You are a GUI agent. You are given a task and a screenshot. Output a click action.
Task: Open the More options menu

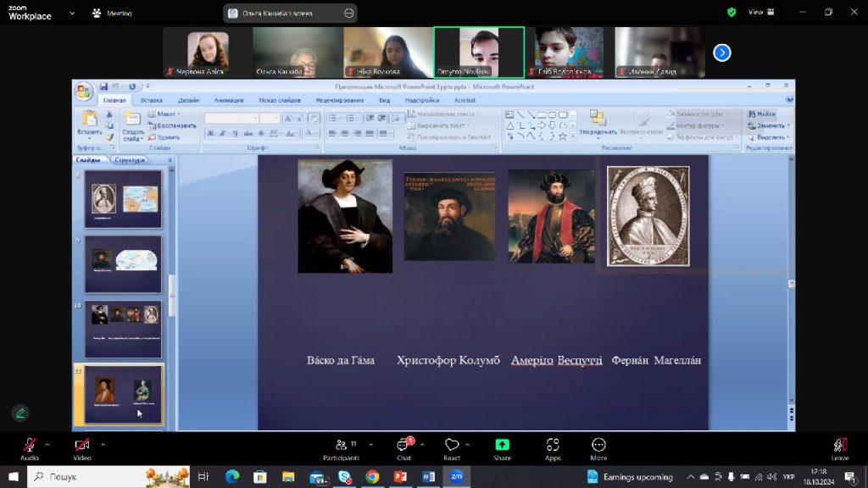[x=598, y=449]
